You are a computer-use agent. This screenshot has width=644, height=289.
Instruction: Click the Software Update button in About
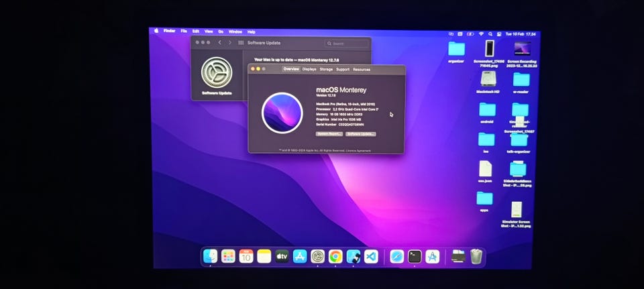coord(361,134)
